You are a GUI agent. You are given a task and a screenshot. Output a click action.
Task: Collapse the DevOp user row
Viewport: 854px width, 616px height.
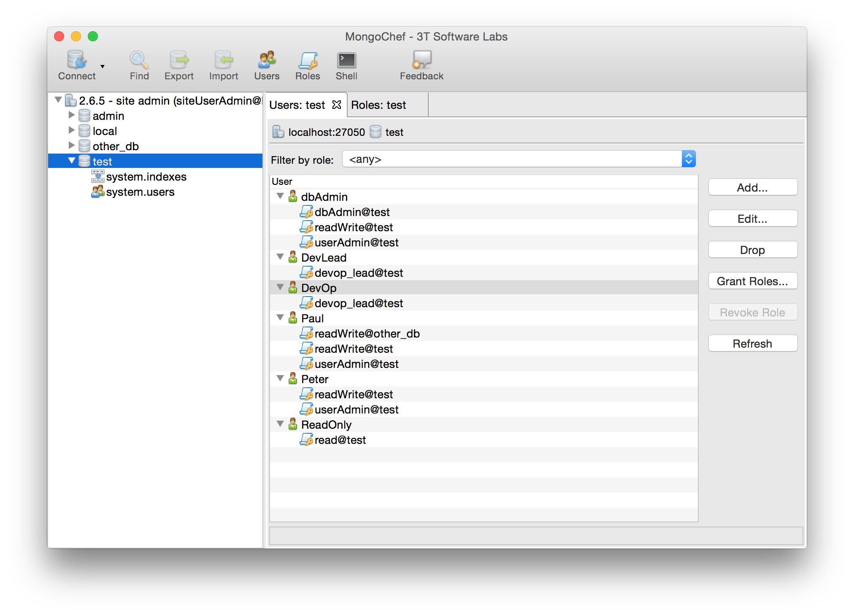[x=280, y=287]
